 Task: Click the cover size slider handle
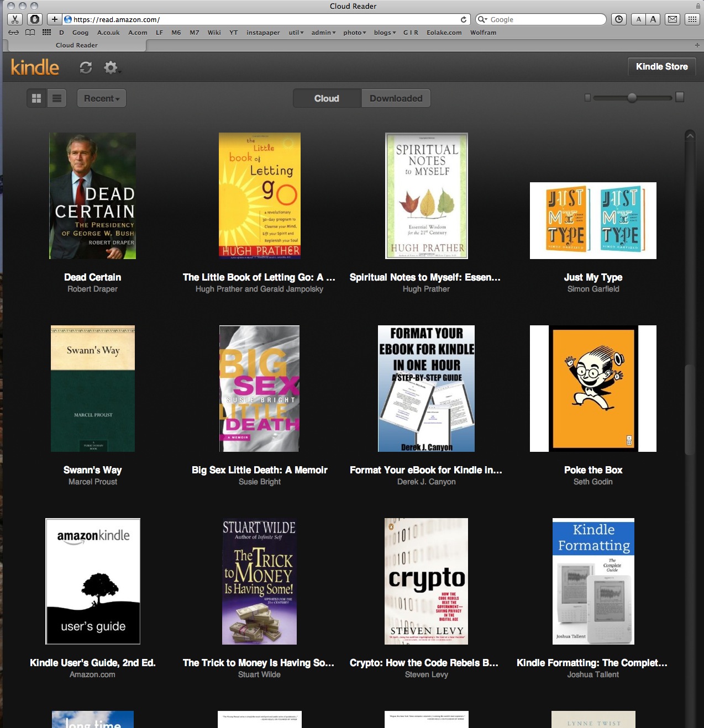(633, 97)
